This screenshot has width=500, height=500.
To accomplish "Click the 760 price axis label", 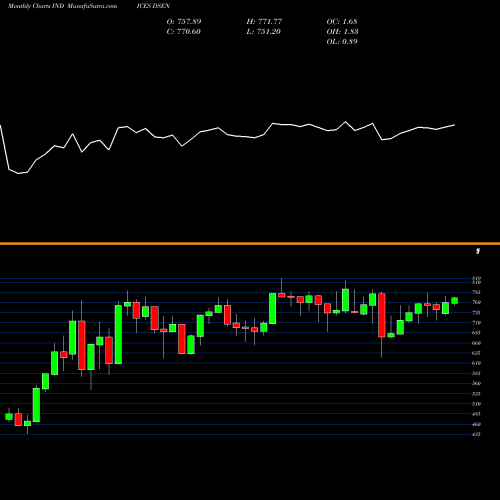I will pyautogui.click(x=477, y=302).
